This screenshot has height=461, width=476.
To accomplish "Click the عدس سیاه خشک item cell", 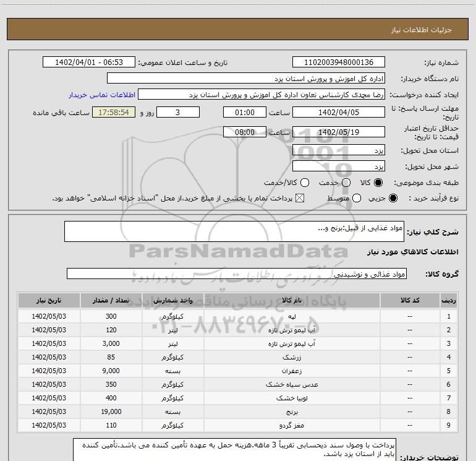I will (292, 384).
